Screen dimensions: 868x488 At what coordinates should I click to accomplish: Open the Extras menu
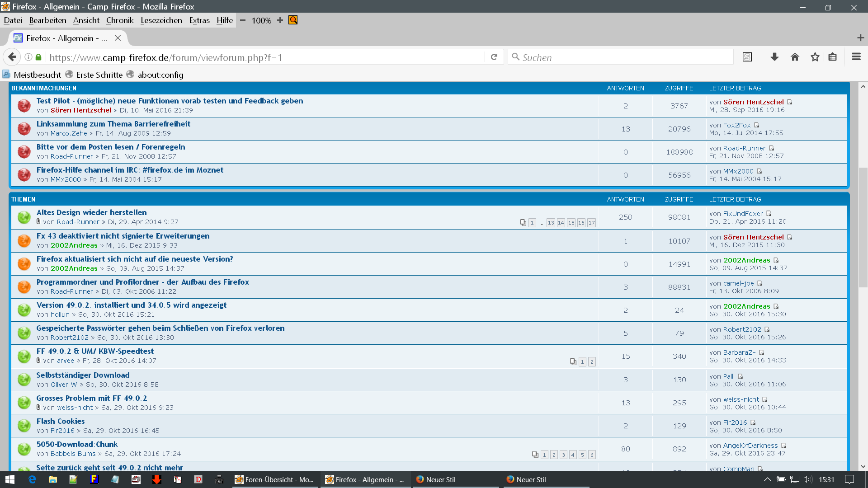(199, 20)
